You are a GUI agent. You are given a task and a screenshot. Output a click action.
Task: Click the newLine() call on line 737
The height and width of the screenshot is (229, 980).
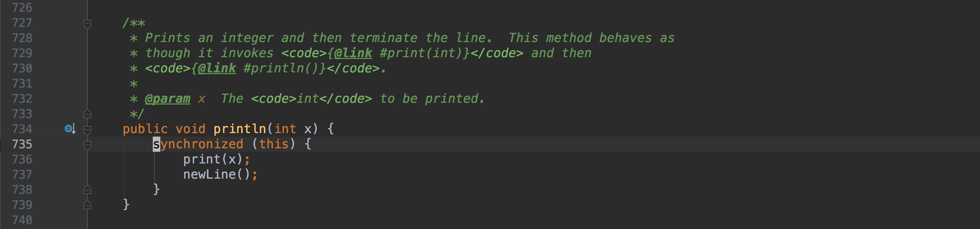[x=216, y=175]
